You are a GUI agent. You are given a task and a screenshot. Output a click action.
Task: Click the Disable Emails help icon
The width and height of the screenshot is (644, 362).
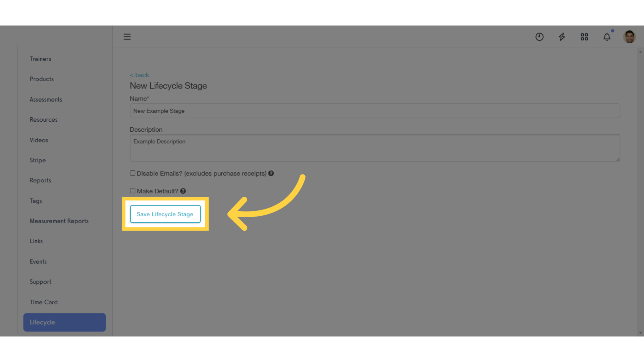tap(271, 173)
